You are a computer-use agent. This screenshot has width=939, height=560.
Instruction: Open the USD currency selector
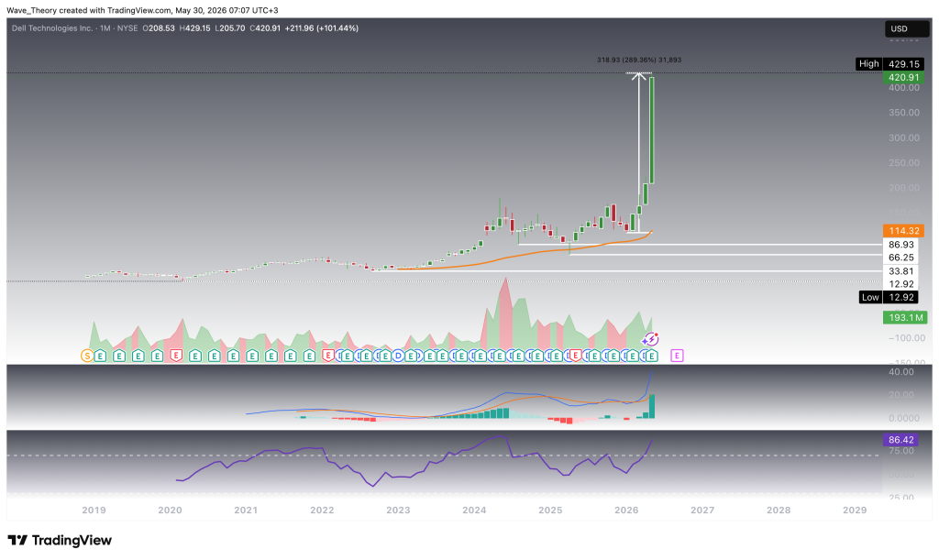907,28
